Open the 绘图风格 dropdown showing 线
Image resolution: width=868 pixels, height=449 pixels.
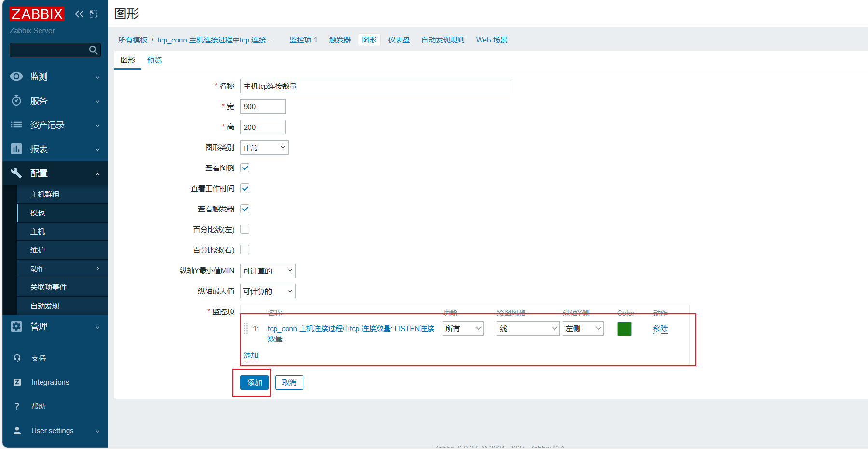click(528, 328)
